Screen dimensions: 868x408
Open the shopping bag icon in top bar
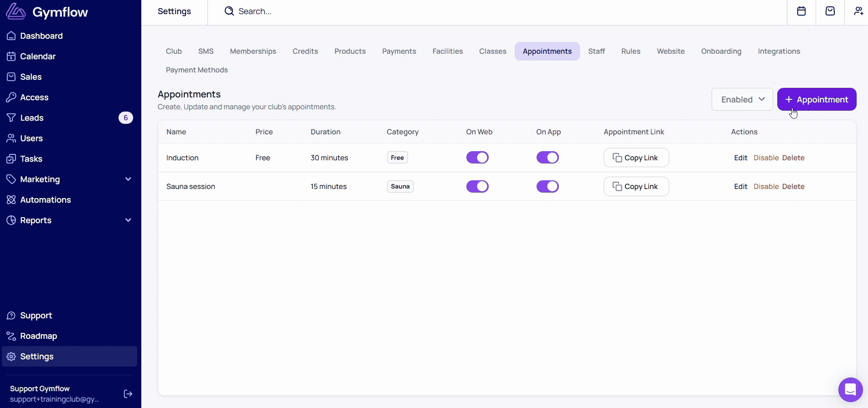[830, 11]
